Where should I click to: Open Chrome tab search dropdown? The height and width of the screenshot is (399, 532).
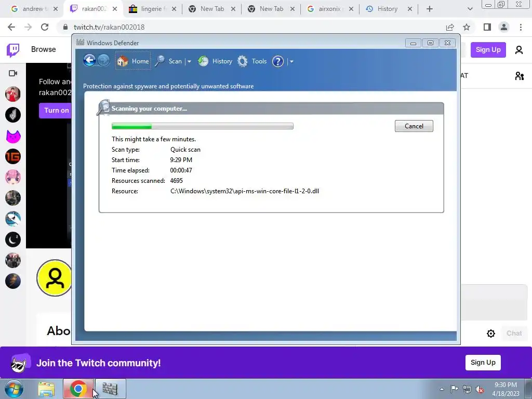[x=470, y=9]
